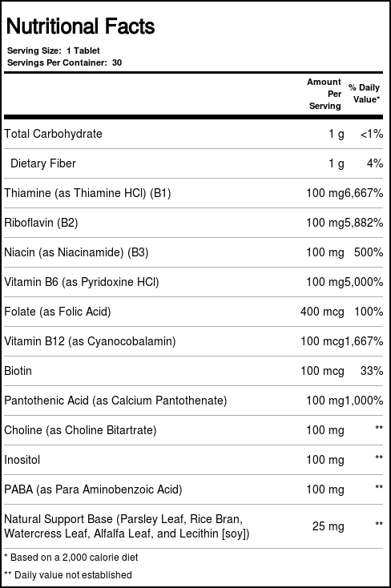The image size is (391, 588).
Task: Click Servings Per Container: 30 line
Action: [x=65, y=62]
